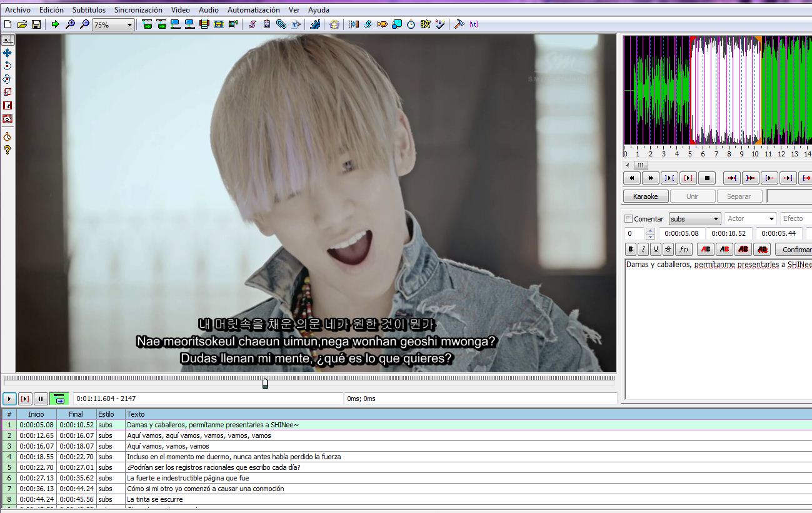
Task: Open Options with the hammer icon
Action: coord(459,24)
